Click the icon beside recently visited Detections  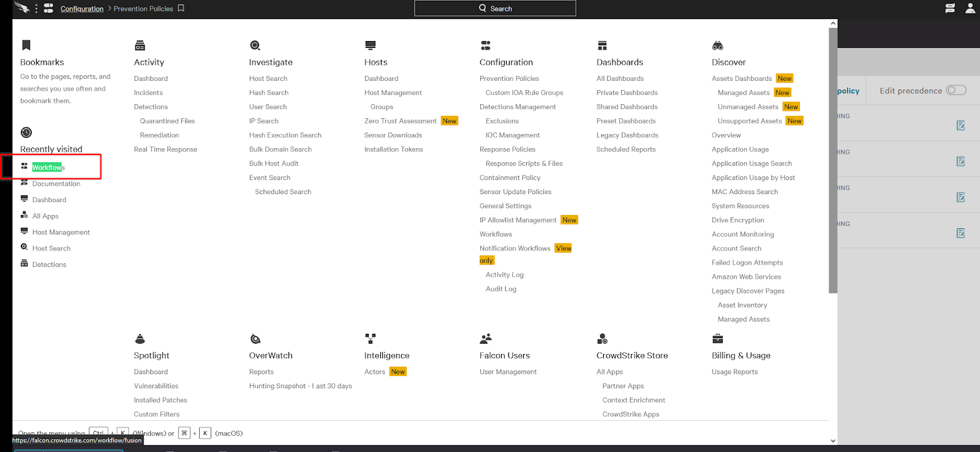coord(24,263)
